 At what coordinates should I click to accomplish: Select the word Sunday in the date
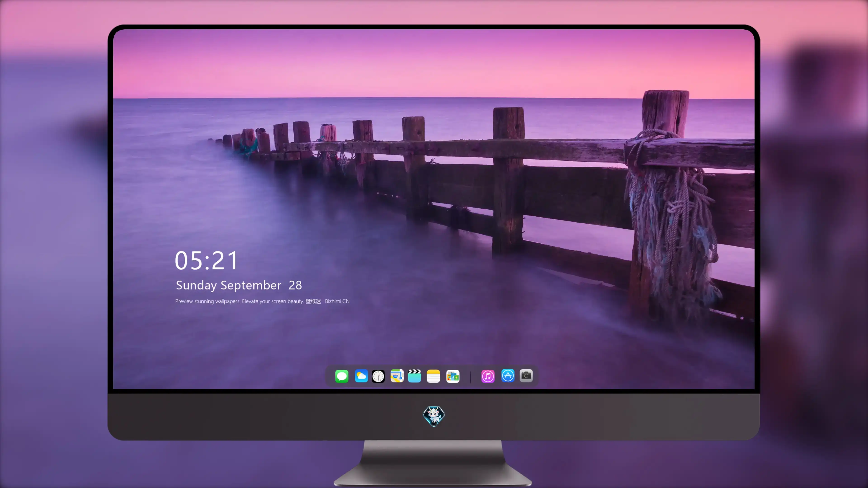[x=196, y=286]
